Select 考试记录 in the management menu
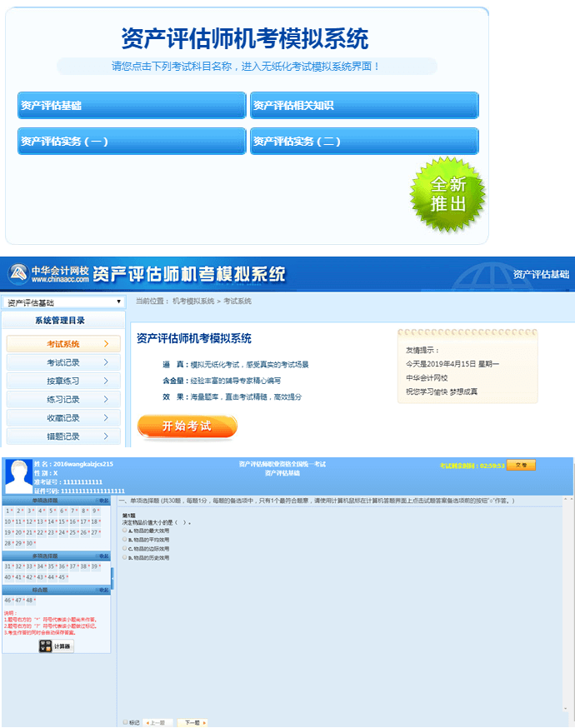The image size is (575, 728). 63,362
